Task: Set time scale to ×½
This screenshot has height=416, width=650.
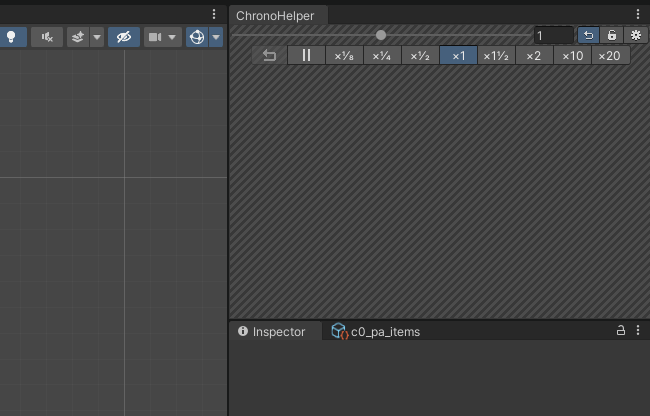Action: (x=420, y=56)
